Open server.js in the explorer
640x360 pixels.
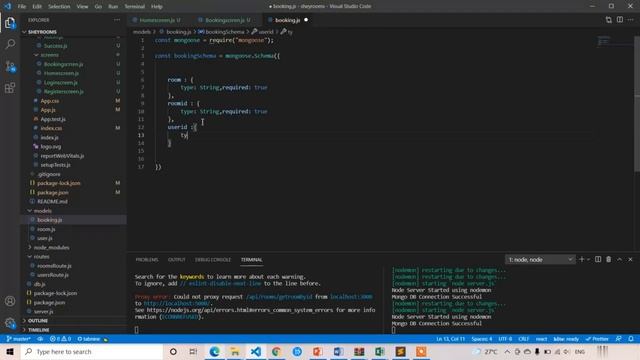click(43, 311)
